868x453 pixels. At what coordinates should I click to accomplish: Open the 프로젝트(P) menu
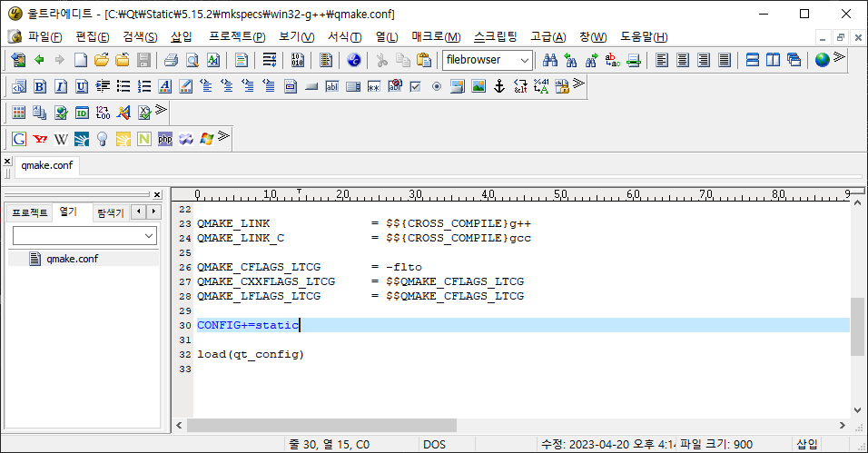pos(237,36)
